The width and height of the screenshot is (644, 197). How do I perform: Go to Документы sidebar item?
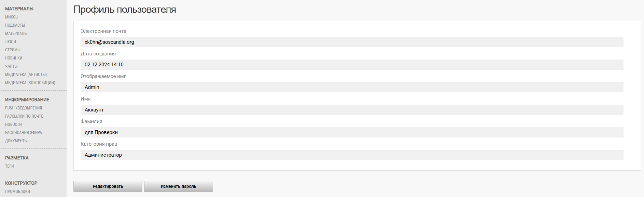16,141
